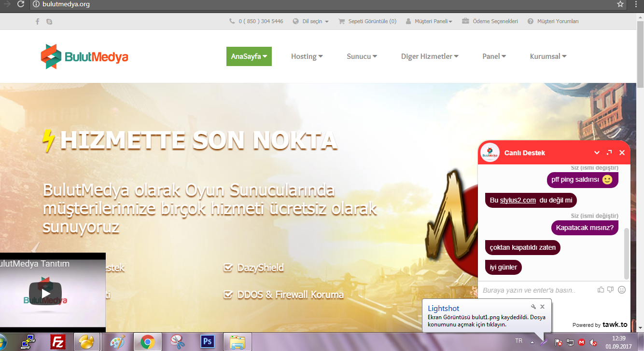Switch to Chrome in the taskbar

(147, 342)
